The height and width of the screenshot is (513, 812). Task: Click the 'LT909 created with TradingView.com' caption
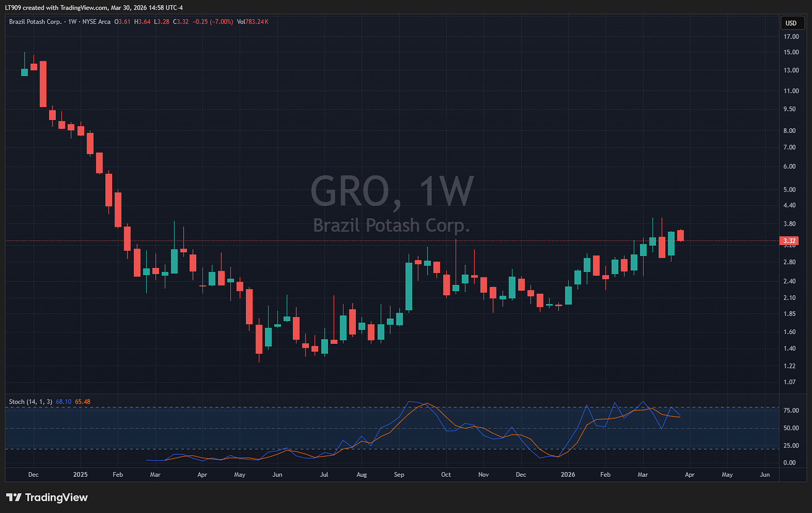coord(56,8)
